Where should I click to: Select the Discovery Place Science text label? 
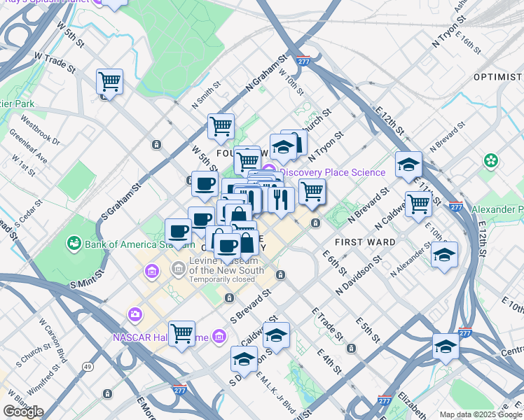tap(332, 172)
